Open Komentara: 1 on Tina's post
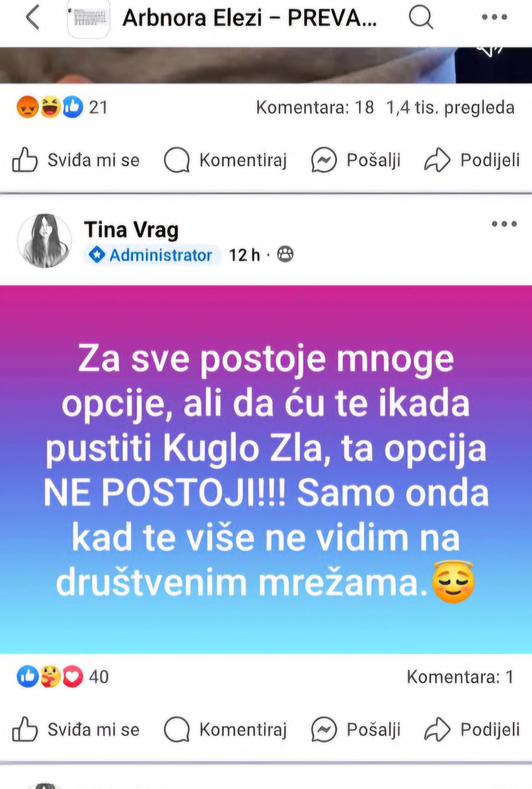The width and height of the screenshot is (532, 789). 460,677
